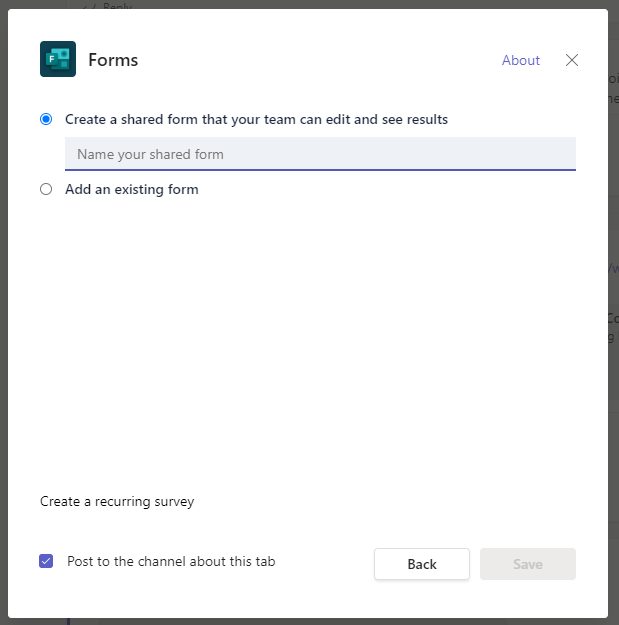Focus the Name your shared form field
Viewport: 619px width, 625px height.
pos(320,154)
